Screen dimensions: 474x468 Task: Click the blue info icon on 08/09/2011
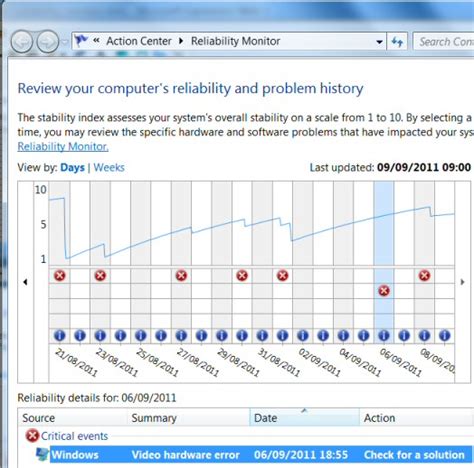pos(424,335)
